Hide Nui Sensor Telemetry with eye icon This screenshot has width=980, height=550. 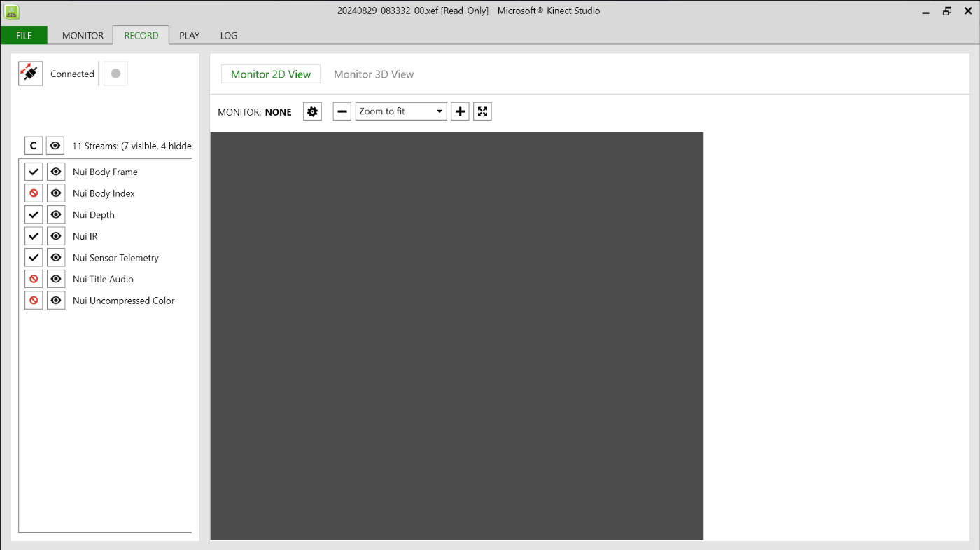pos(56,257)
